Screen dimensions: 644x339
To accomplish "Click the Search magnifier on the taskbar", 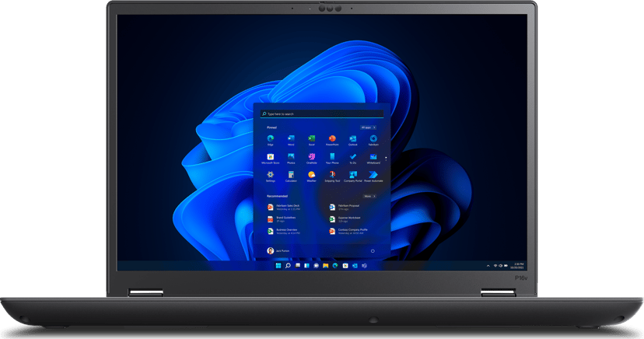I will click(x=288, y=266).
